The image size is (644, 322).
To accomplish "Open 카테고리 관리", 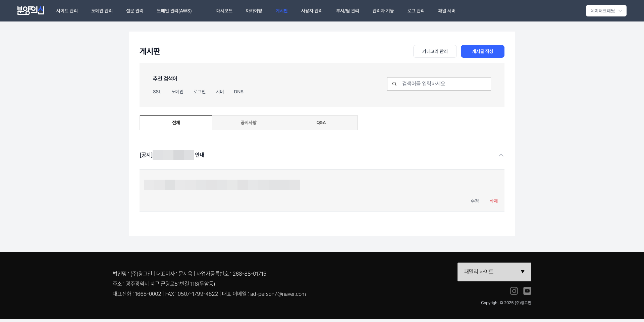I will [x=435, y=51].
